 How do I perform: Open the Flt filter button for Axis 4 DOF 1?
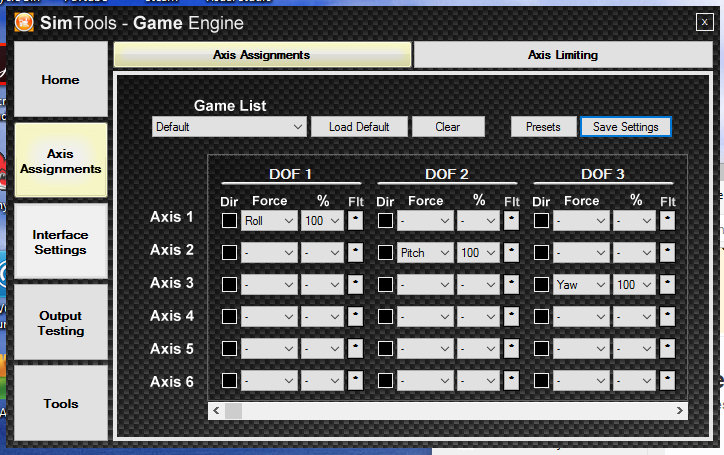click(x=355, y=316)
